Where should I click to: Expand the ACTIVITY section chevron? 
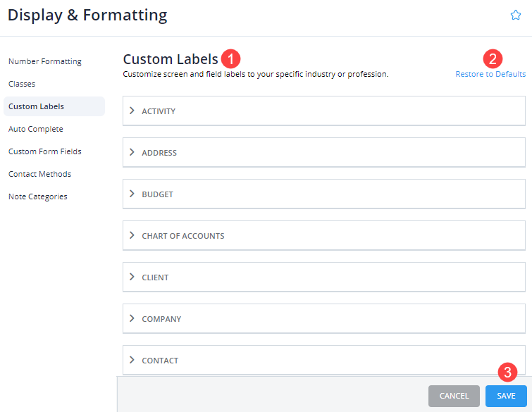[x=132, y=111]
